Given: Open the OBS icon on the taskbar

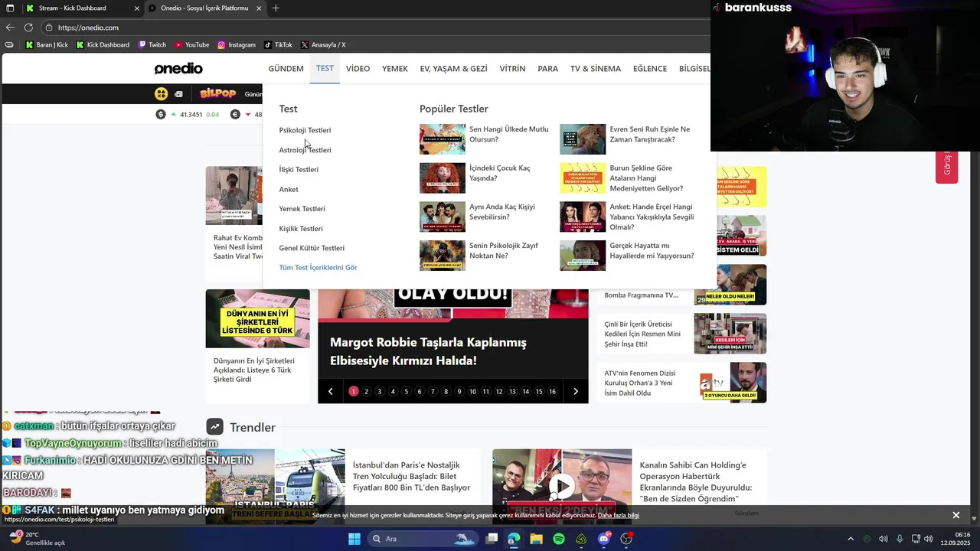Looking at the screenshot, I should coord(626,539).
